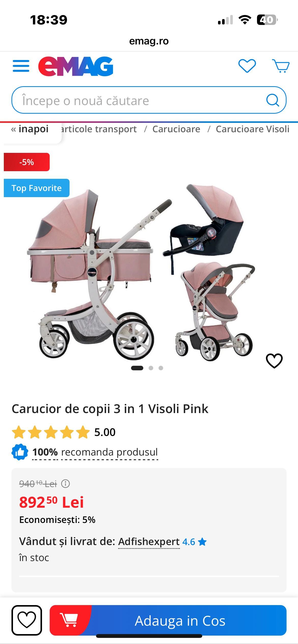This screenshot has height=644, width=298.
Task: Open the shopping cart icon in header
Action: (x=281, y=66)
